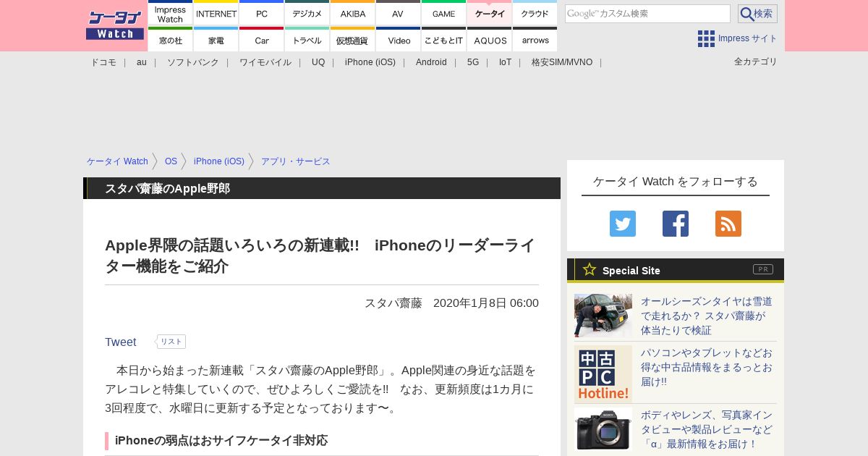Click the iPhone (iOS) breadcrumb link
Screen dimensions: 868x456
click(x=219, y=161)
